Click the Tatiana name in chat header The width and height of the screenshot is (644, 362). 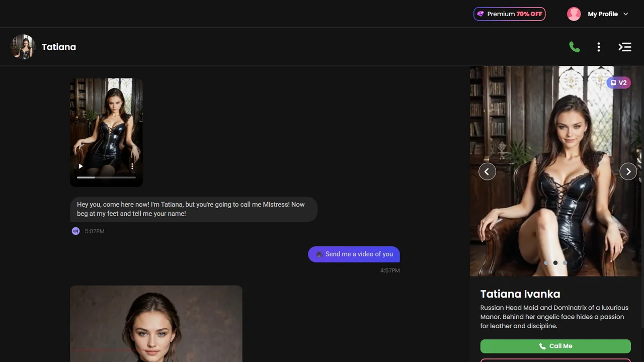tap(59, 47)
